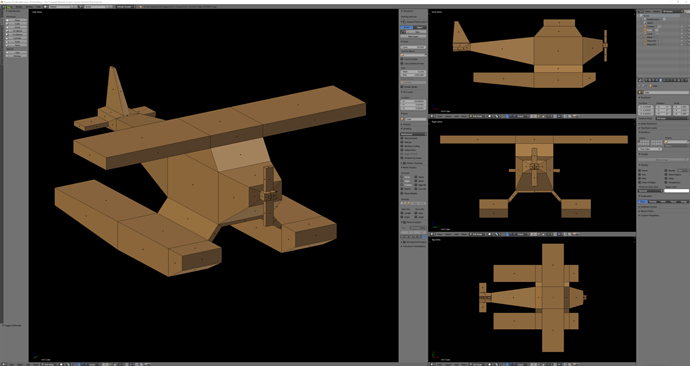Viewport: 690px width, 366px height.
Task: Enable the Matcap checkbox
Action: click(x=402, y=142)
